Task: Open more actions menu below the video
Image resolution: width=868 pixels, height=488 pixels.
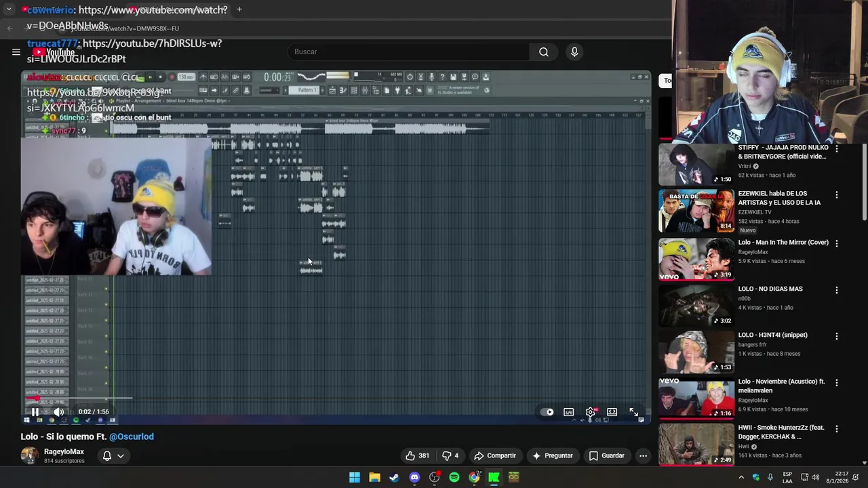Action: tap(643, 455)
